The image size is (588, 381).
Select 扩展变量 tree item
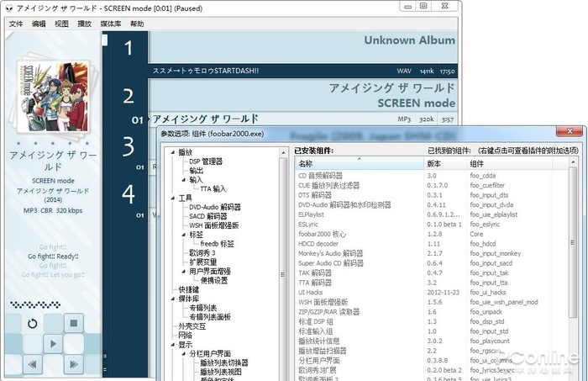coord(203,262)
